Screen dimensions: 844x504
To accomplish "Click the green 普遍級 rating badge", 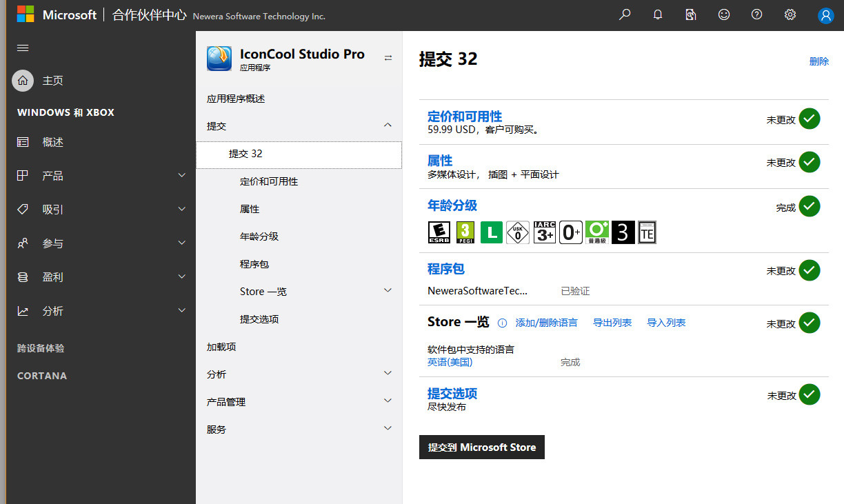I will (597, 232).
